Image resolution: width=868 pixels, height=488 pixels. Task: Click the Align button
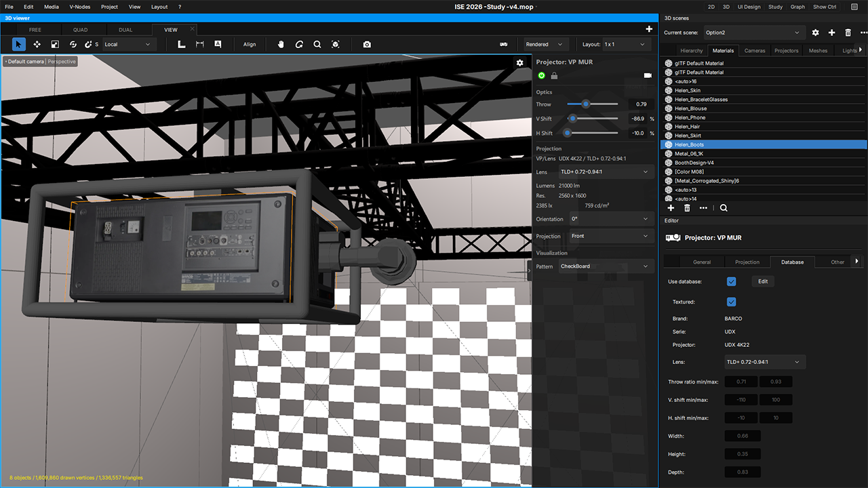tap(250, 44)
